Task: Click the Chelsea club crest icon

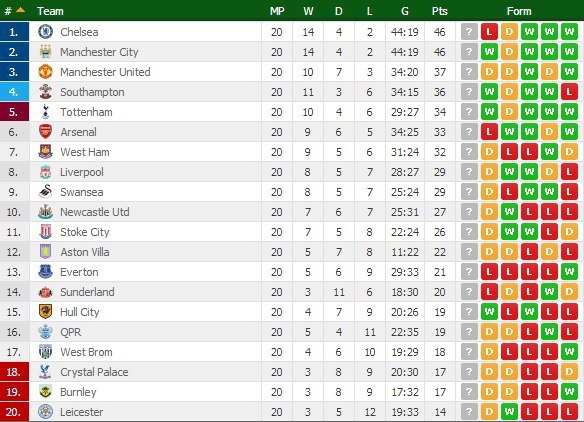Action: coord(45,32)
